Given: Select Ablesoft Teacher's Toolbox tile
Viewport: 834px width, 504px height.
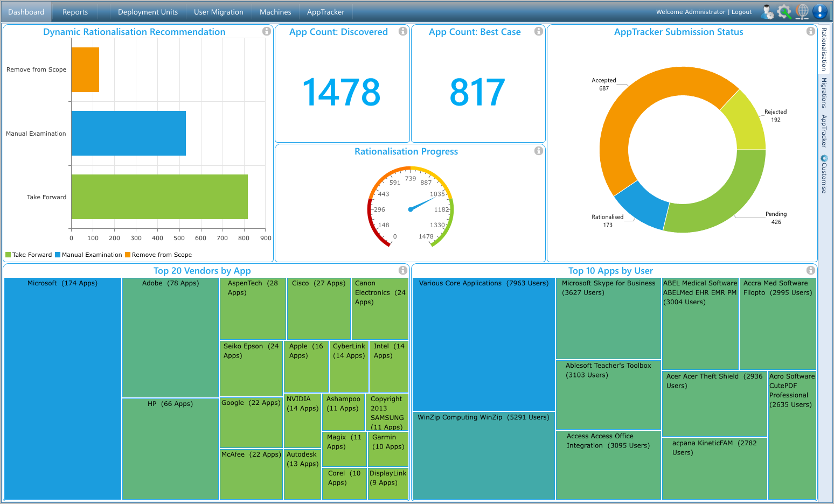Looking at the screenshot, I should 608,395.
